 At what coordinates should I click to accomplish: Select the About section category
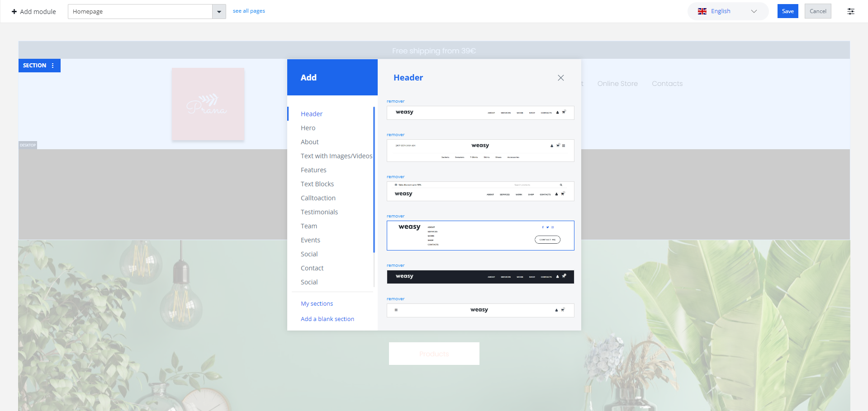coord(310,142)
